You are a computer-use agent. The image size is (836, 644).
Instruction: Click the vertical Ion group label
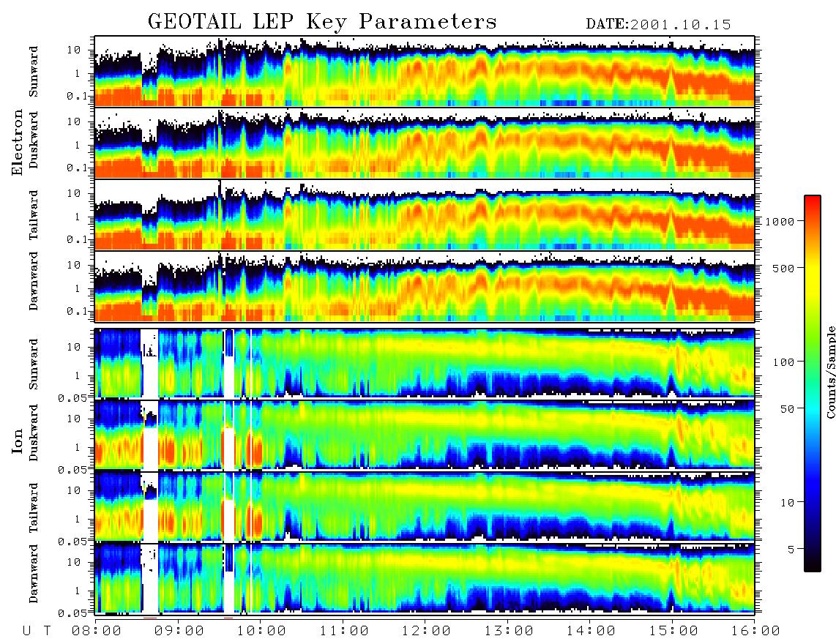pyautogui.click(x=18, y=441)
